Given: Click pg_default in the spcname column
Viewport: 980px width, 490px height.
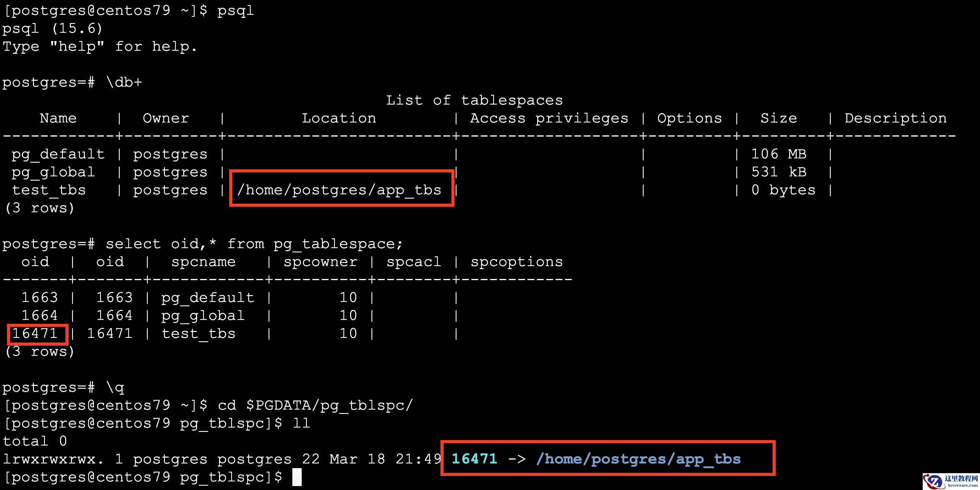Looking at the screenshot, I should pos(208,298).
